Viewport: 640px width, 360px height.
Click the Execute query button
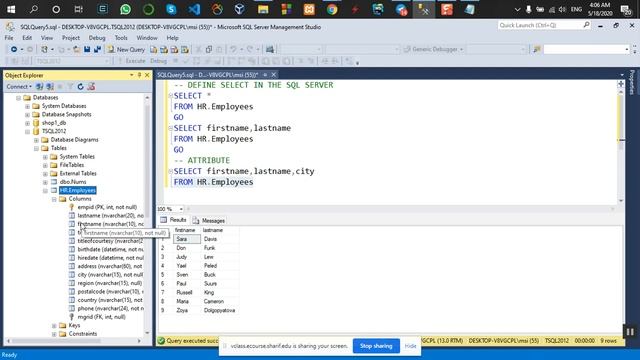[x=132, y=61]
